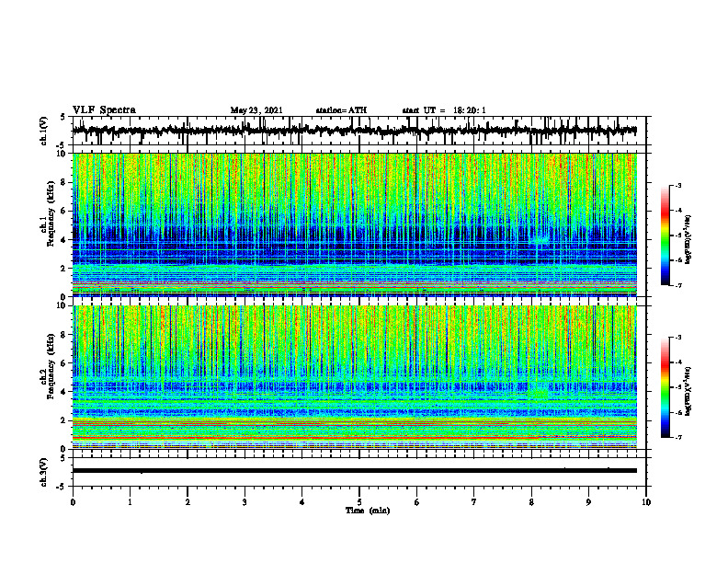The image size is (728, 563).
Task: Click the '-3' label on upper color bar
Action: click(678, 185)
